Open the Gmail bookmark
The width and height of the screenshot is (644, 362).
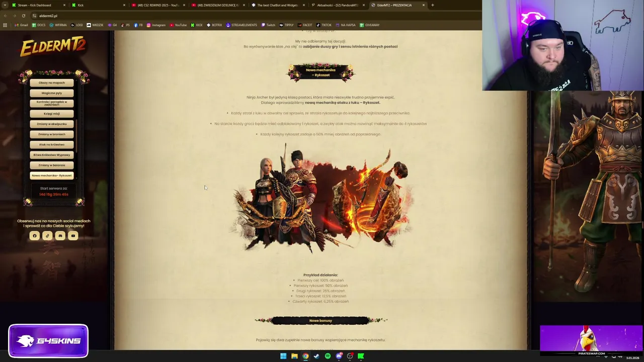pos(21,25)
